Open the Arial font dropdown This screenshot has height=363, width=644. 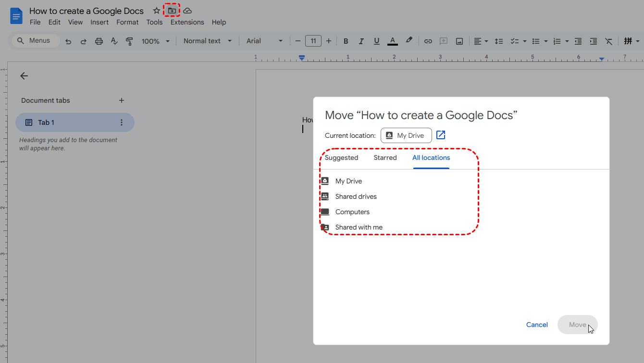pyautogui.click(x=264, y=41)
